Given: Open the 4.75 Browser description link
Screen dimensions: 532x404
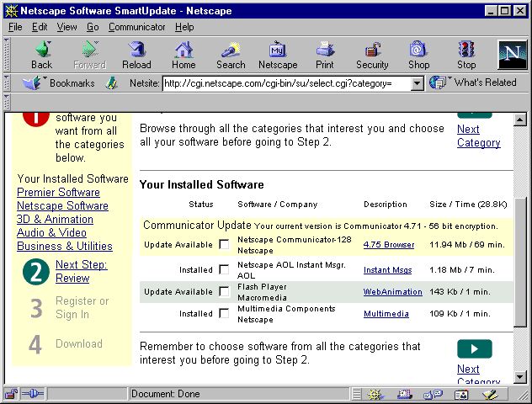Looking at the screenshot, I should 389,245.
